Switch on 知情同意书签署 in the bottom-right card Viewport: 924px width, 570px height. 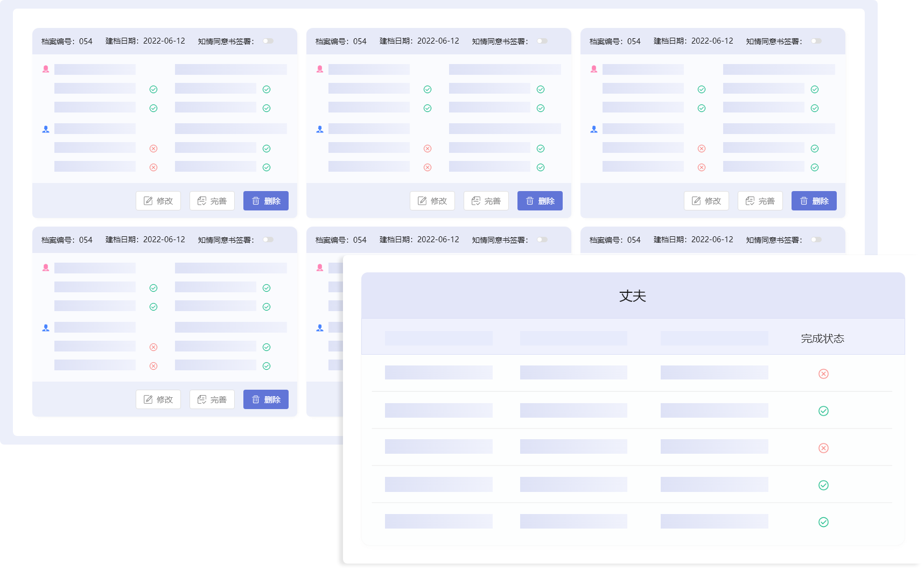[x=816, y=240]
